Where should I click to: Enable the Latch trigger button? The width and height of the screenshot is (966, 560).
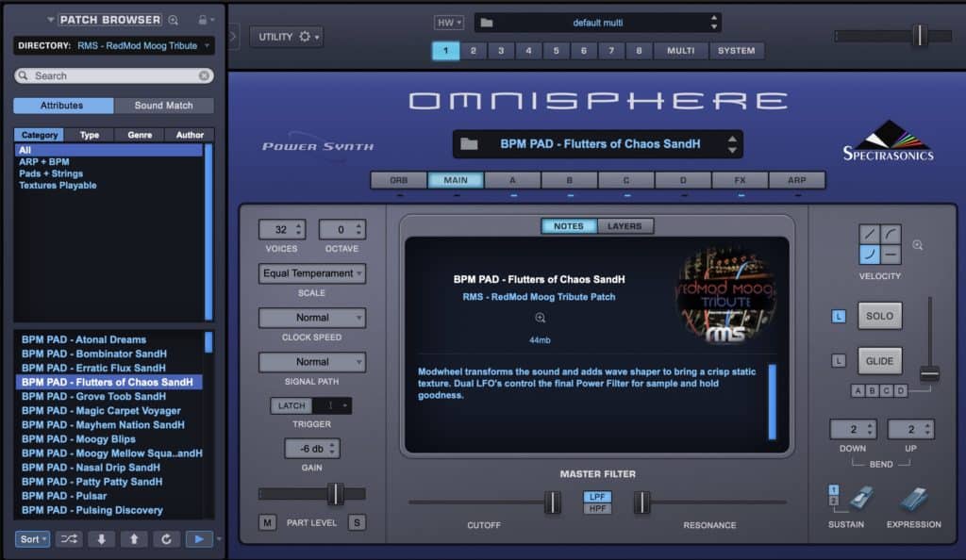(x=291, y=405)
